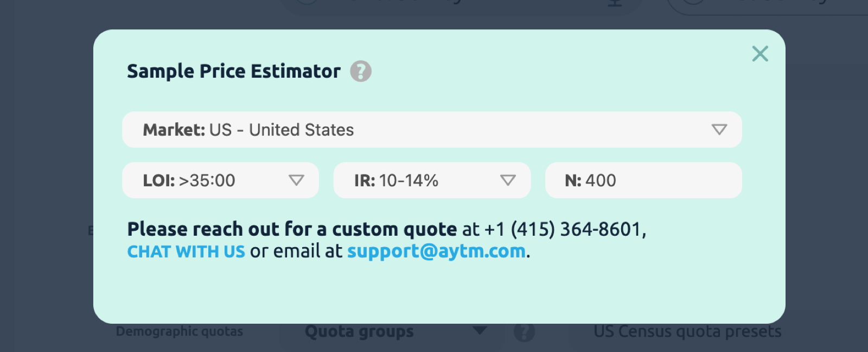Select the IR 10-14% dropdown
The height and width of the screenshot is (352, 868).
coord(431,180)
